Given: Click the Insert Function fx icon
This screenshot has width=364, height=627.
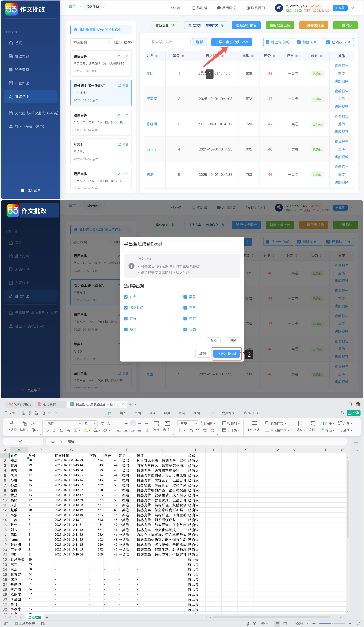Looking at the screenshot, I should point(61,441).
